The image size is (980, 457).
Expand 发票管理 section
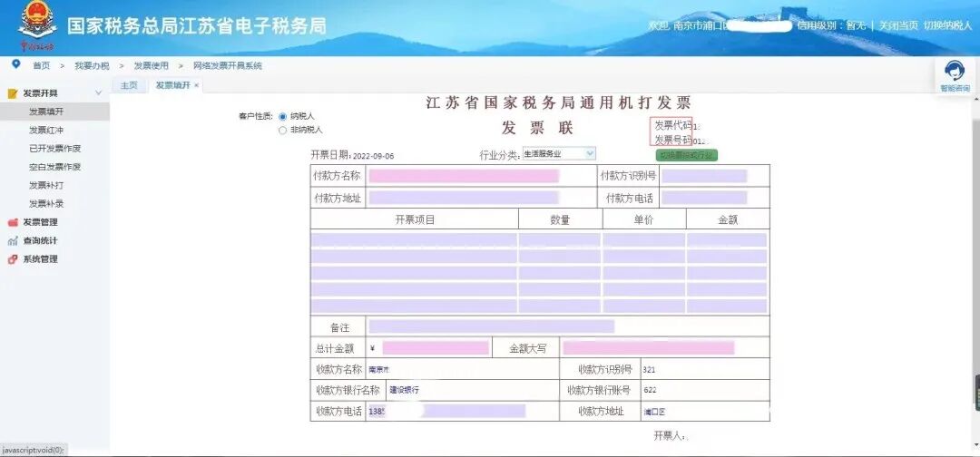[41, 222]
